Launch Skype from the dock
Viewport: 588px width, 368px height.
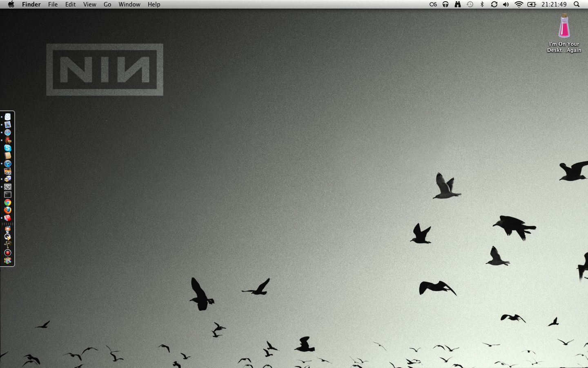click(x=8, y=148)
